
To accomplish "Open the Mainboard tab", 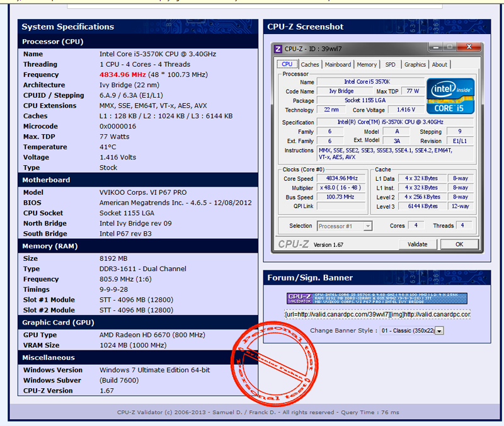I will coord(338,65).
